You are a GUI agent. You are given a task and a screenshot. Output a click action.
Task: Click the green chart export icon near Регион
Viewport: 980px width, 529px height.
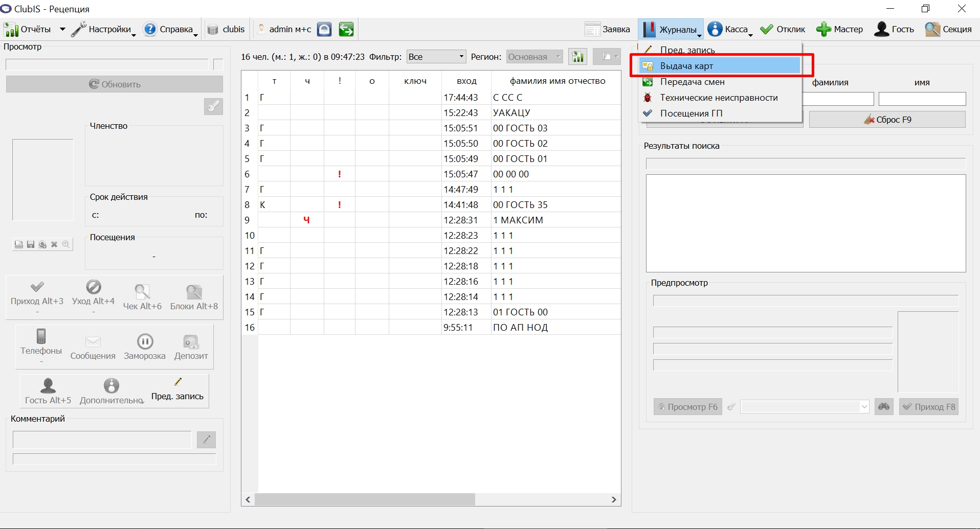coord(578,57)
